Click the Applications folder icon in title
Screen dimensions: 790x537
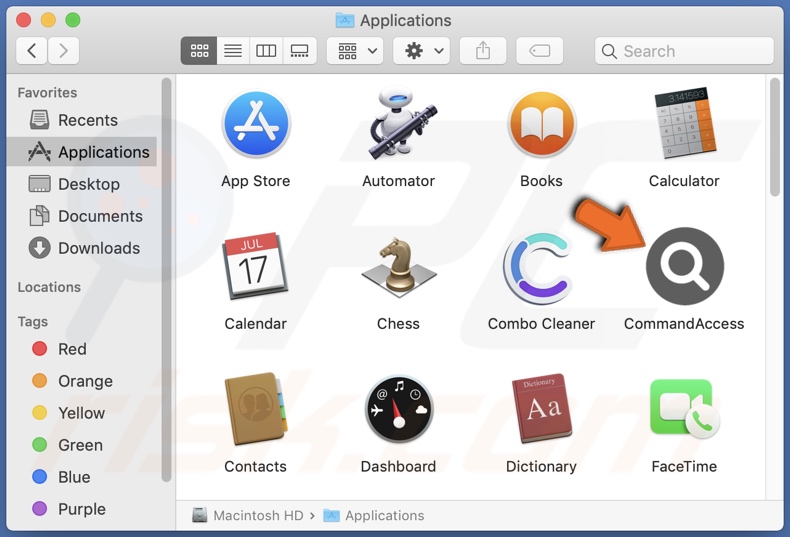point(345,20)
